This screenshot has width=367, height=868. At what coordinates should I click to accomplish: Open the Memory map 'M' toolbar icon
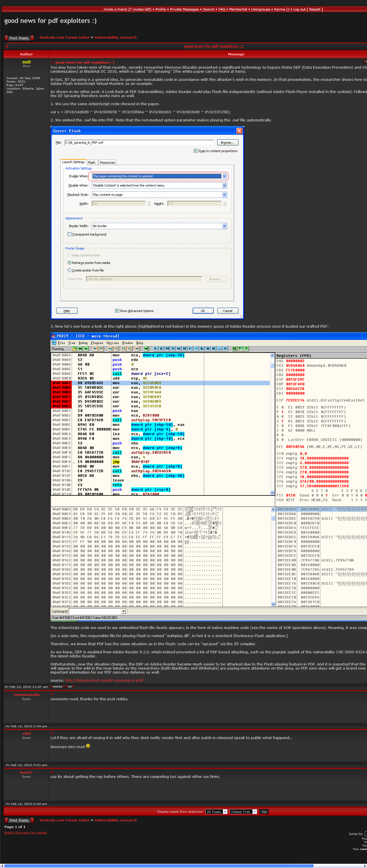(x=167, y=349)
